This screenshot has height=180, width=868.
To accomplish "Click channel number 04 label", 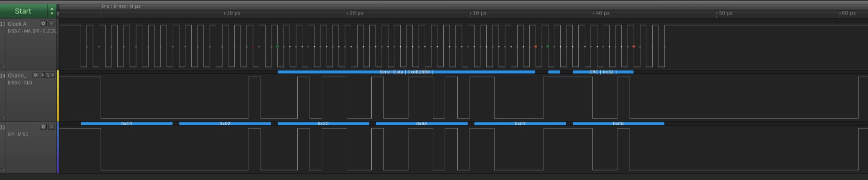I will pos(3,76).
